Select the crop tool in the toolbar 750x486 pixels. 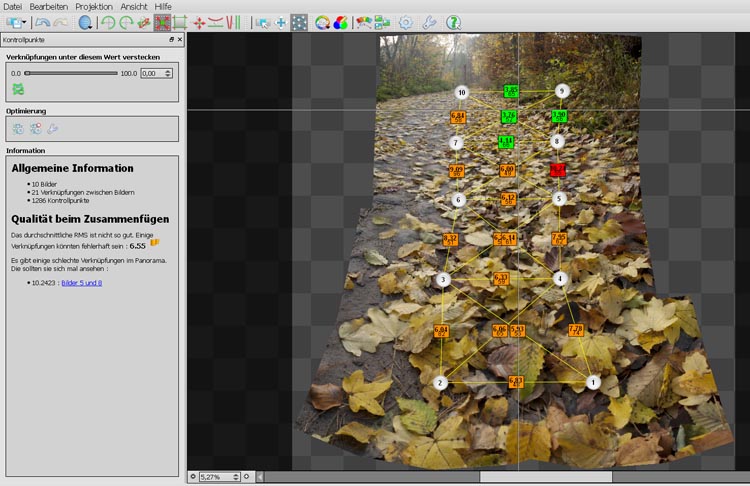[180, 21]
